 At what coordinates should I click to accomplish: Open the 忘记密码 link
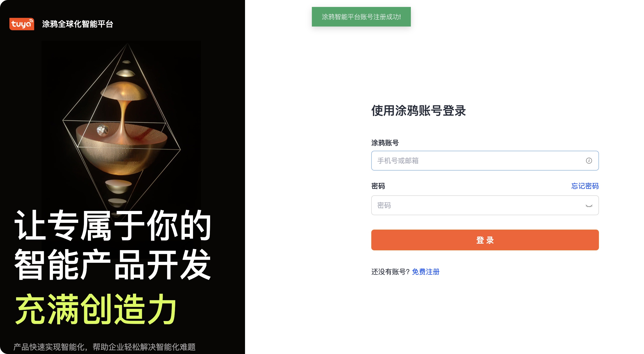click(x=585, y=186)
